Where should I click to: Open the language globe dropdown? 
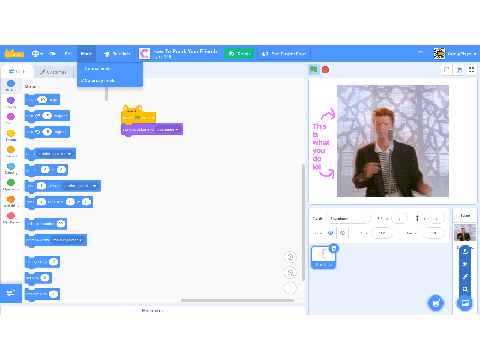pos(37,53)
